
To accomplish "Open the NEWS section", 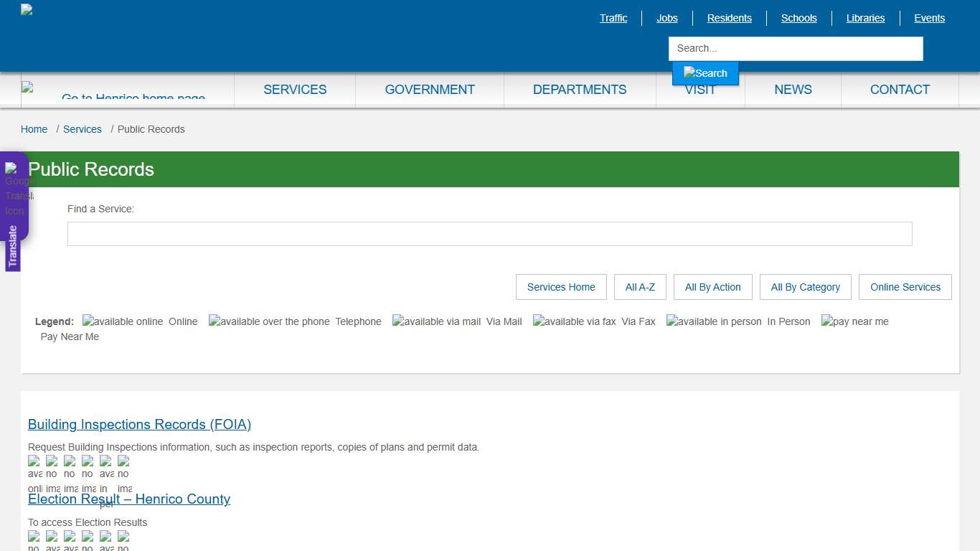I will 793,89.
